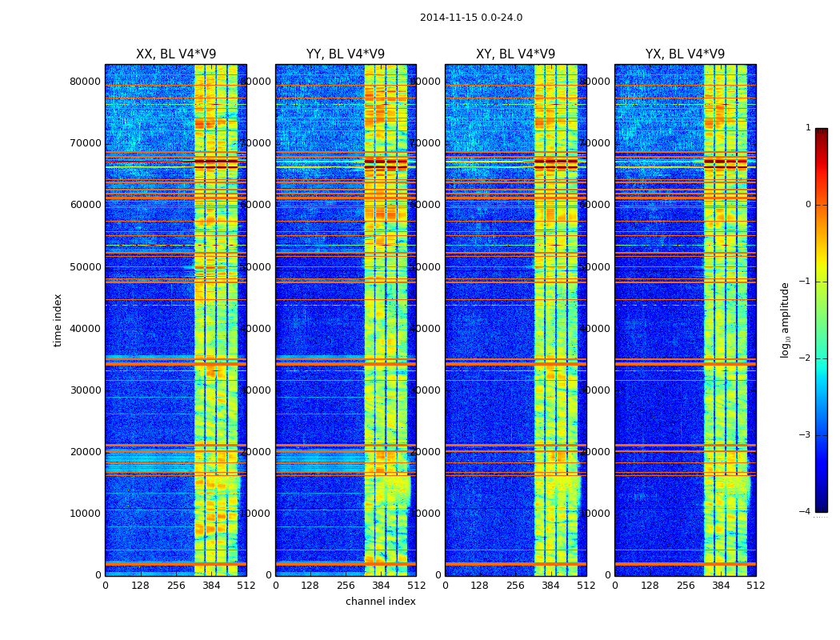Click the 'time index' y-axis label
Viewport: 840px width, 640px height.
coord(58,319)
